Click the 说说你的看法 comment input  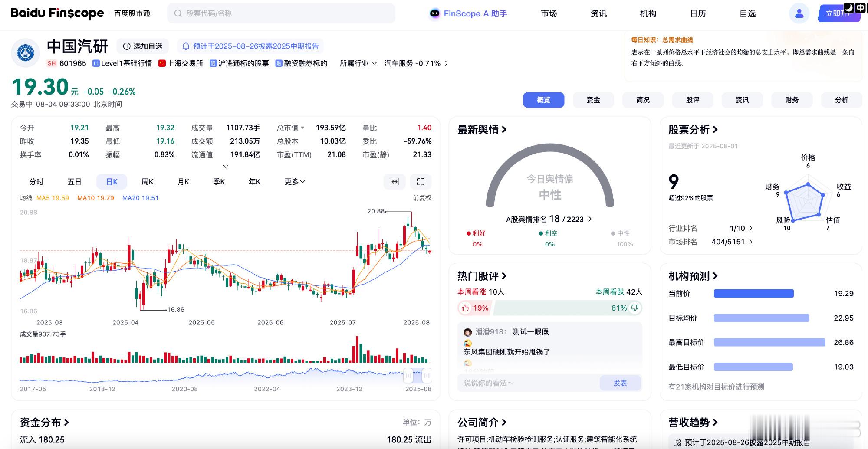[x=529, y=383]
